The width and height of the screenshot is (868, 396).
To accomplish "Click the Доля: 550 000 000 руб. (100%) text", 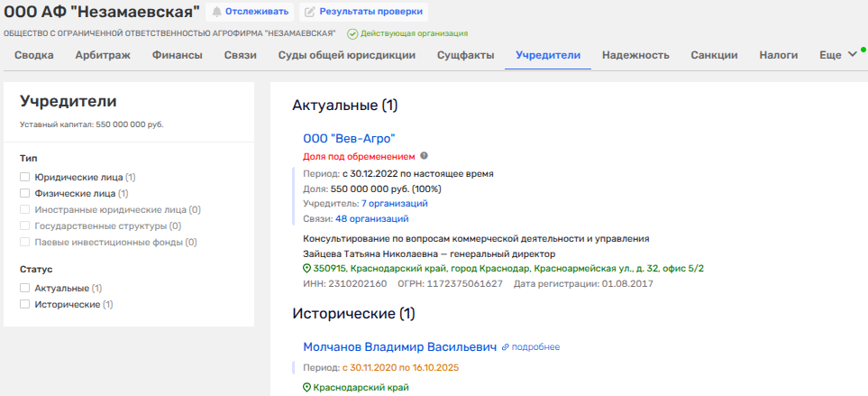I will point(372,189).
